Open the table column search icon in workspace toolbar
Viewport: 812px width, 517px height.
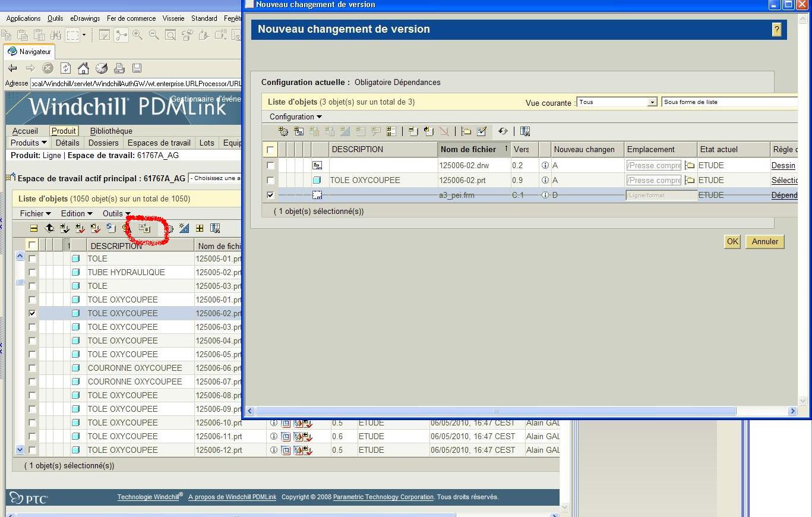pyautogui.click(x=215, y=228)
